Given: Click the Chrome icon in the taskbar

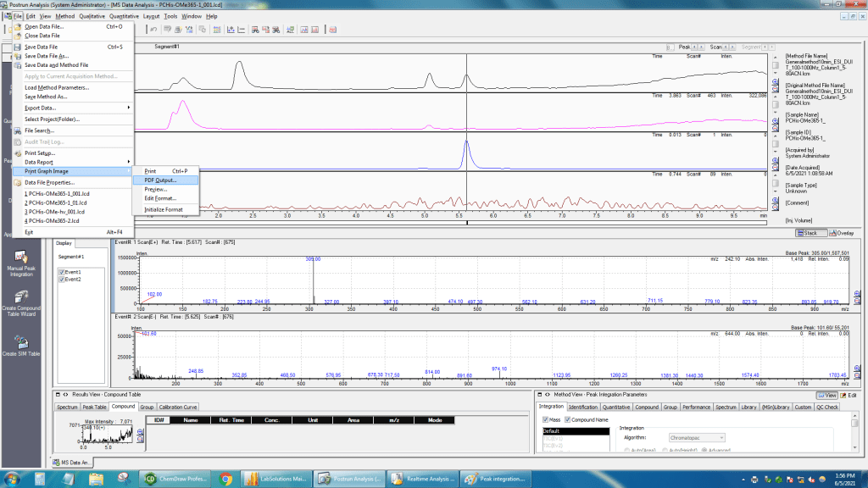Looking at the screenshot, I should coord(226,478).
